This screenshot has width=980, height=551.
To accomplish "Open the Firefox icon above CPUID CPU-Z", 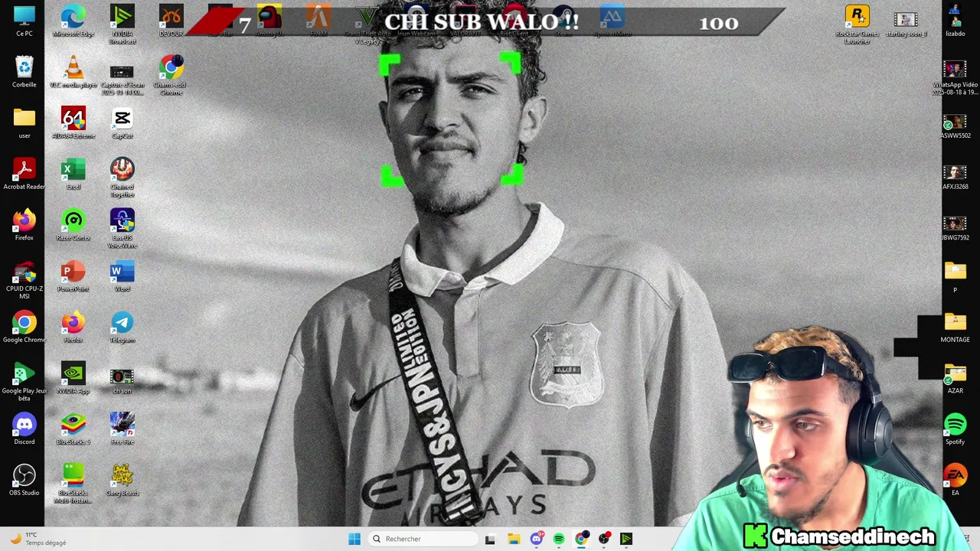I will (x=24, y=226).
